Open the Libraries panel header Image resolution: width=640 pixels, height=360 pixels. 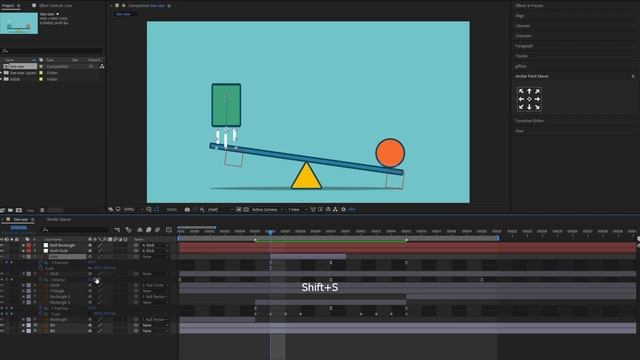522,26
